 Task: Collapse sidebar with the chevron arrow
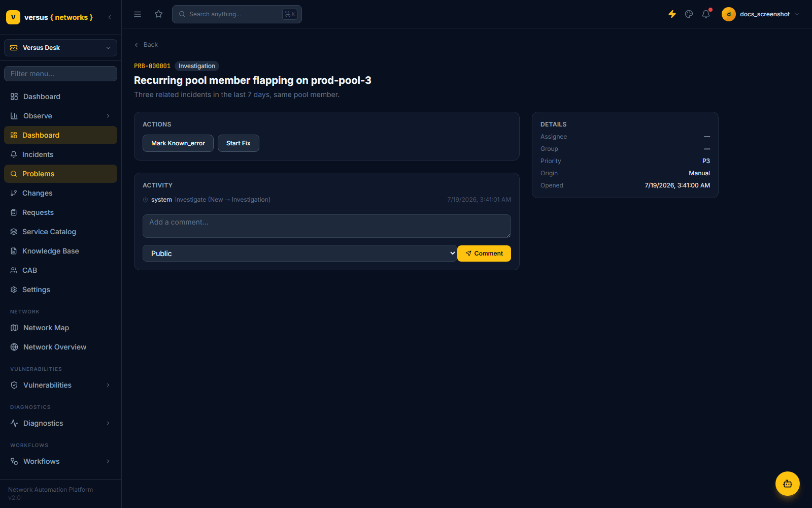(x=110, y=17)
